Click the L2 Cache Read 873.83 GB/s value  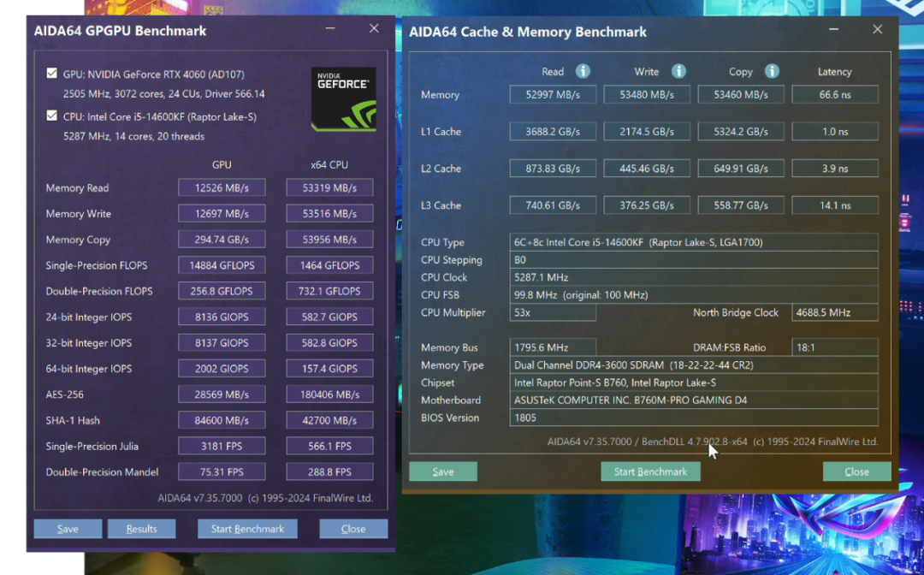click(x=553, y=169)
